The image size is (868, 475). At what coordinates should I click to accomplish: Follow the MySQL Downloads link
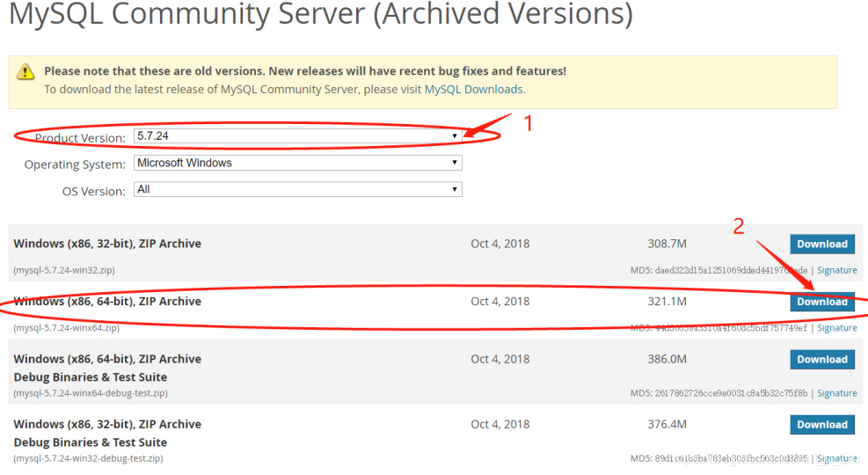[x=473, y=89]
